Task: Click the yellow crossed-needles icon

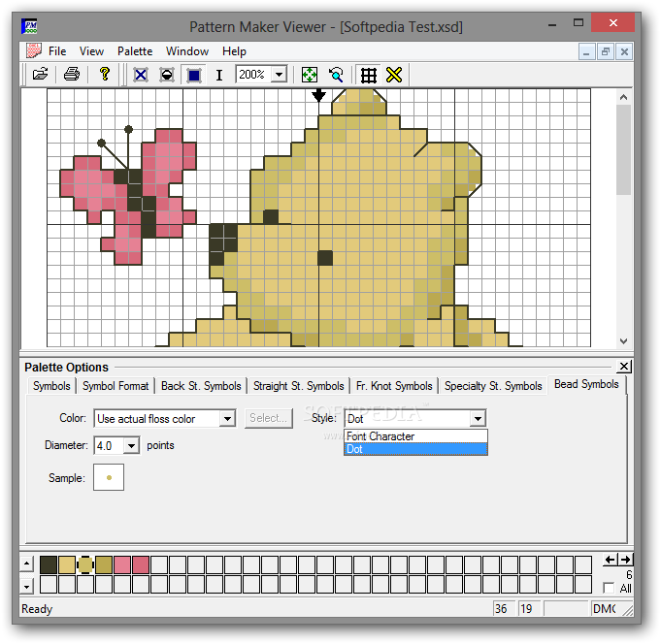Action: coord(394,75)
